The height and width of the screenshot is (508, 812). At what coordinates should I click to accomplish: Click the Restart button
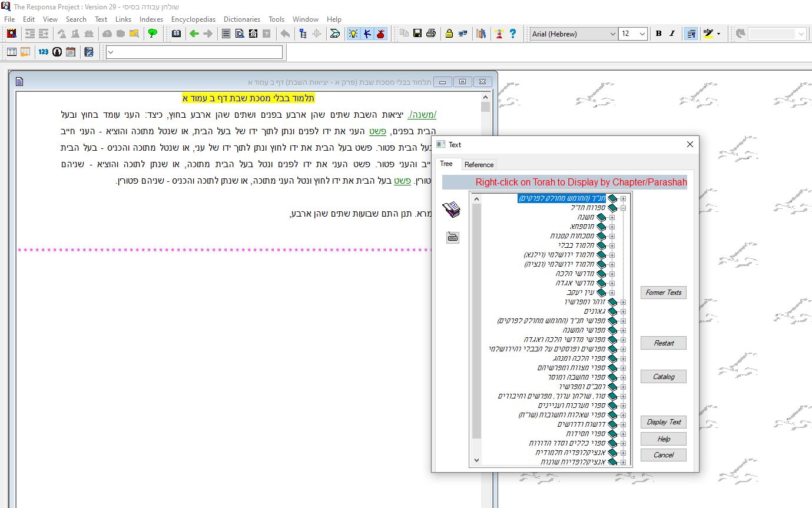pos(663,343)
